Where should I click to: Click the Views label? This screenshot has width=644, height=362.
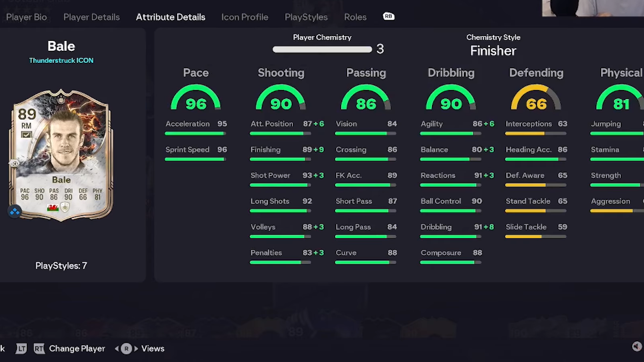[153, 349]
